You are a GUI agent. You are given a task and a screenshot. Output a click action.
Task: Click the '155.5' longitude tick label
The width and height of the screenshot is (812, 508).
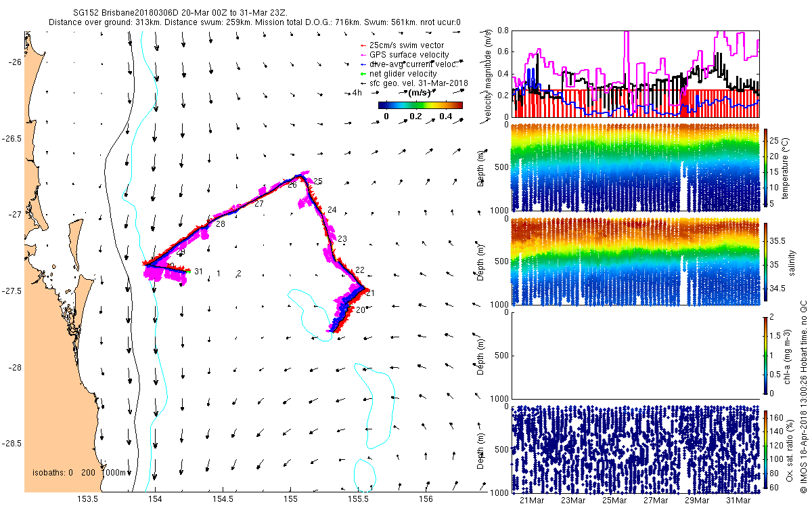359,499
